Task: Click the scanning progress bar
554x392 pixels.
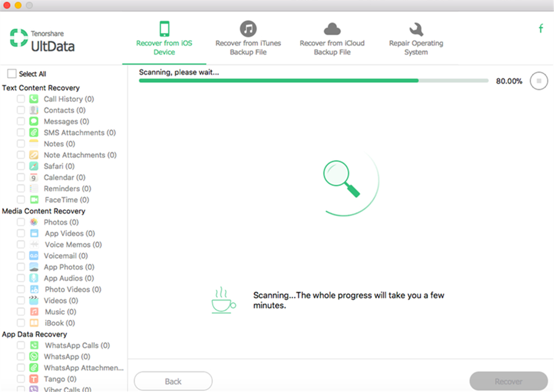Action: [313, 81]
